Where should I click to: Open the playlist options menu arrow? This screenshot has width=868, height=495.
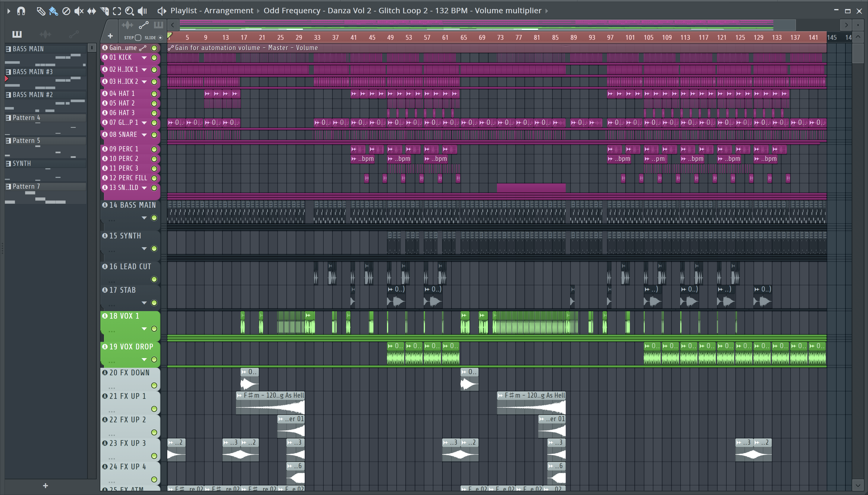(9, 11)
